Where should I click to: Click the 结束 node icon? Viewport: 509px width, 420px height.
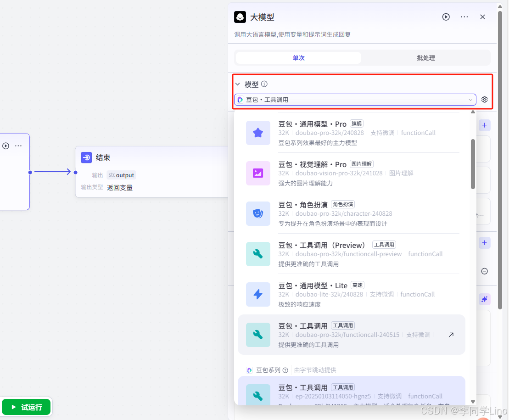(86, 157)
